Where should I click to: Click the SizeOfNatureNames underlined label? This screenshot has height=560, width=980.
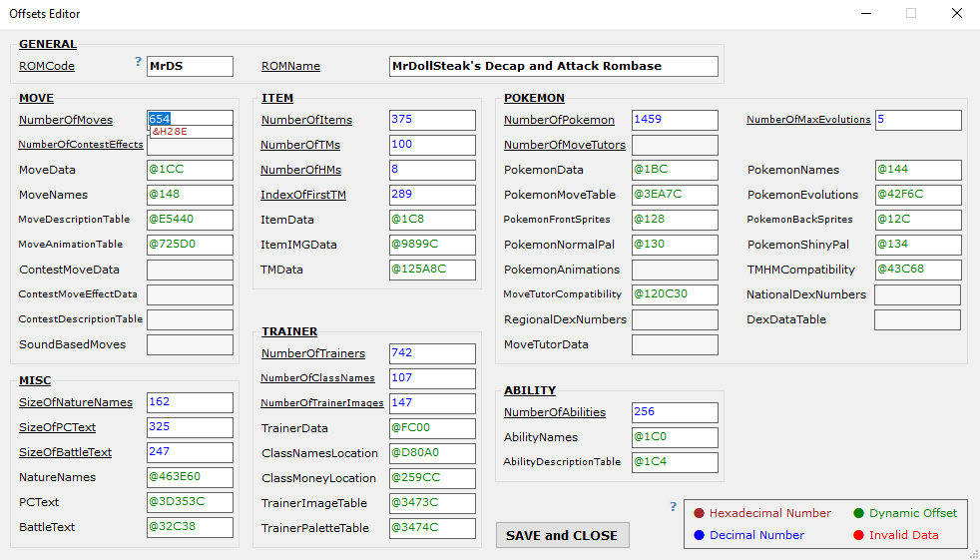pyautogui.click(x=76, y=402)
